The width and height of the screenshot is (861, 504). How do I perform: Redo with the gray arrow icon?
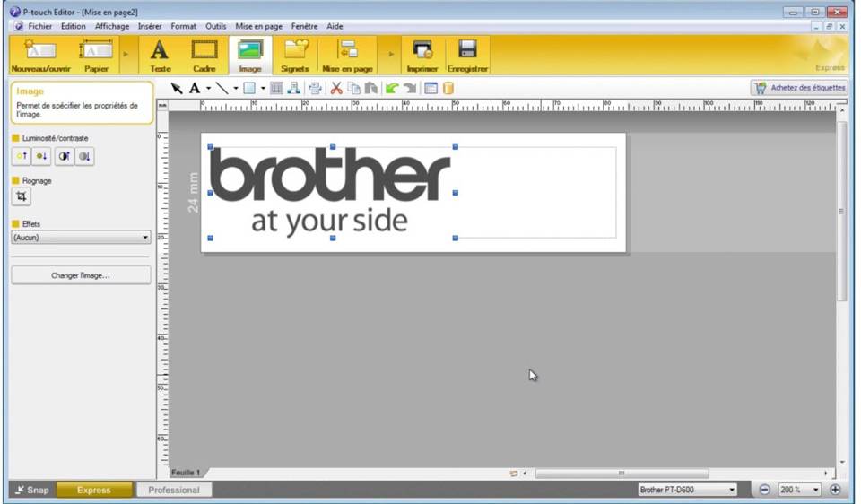[410, 89]
